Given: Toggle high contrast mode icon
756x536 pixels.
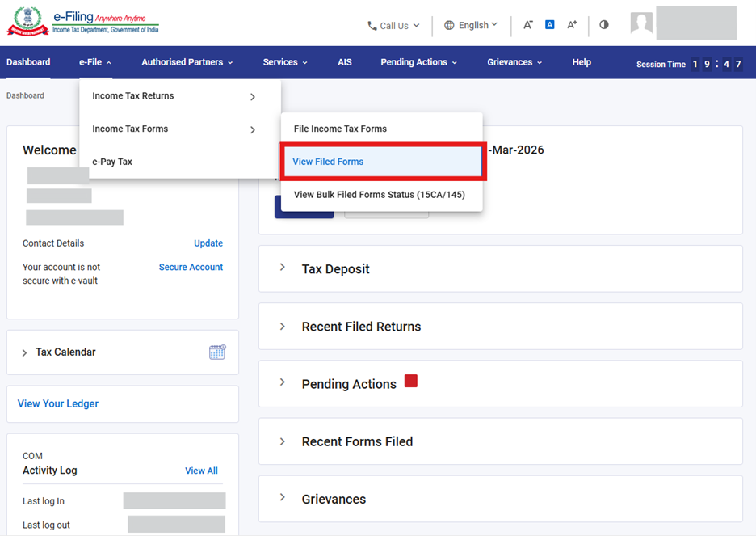Looking at the screenshot, I should click(604, 25).
